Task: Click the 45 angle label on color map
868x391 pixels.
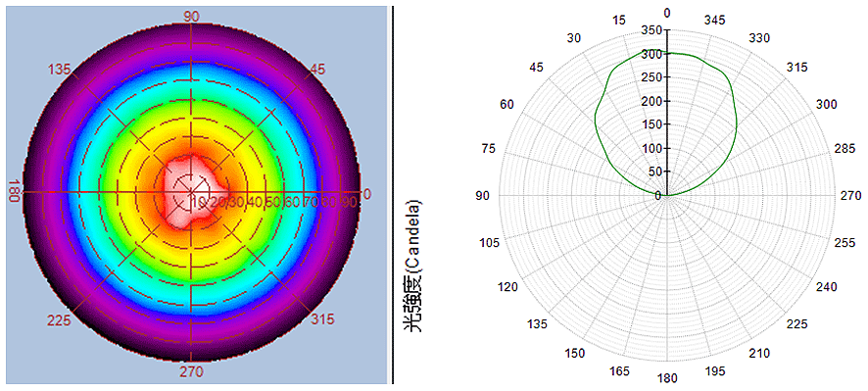Action: tap(318, 70)
